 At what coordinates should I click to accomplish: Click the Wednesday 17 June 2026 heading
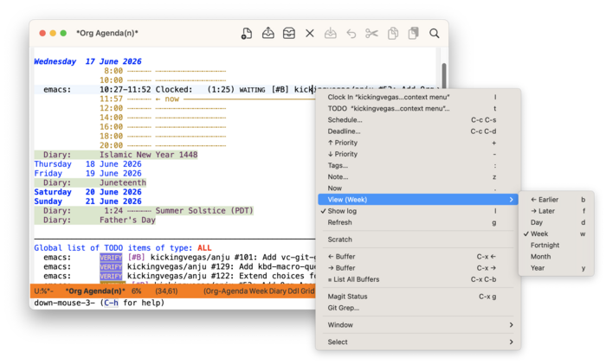click(x=87, y=61)
